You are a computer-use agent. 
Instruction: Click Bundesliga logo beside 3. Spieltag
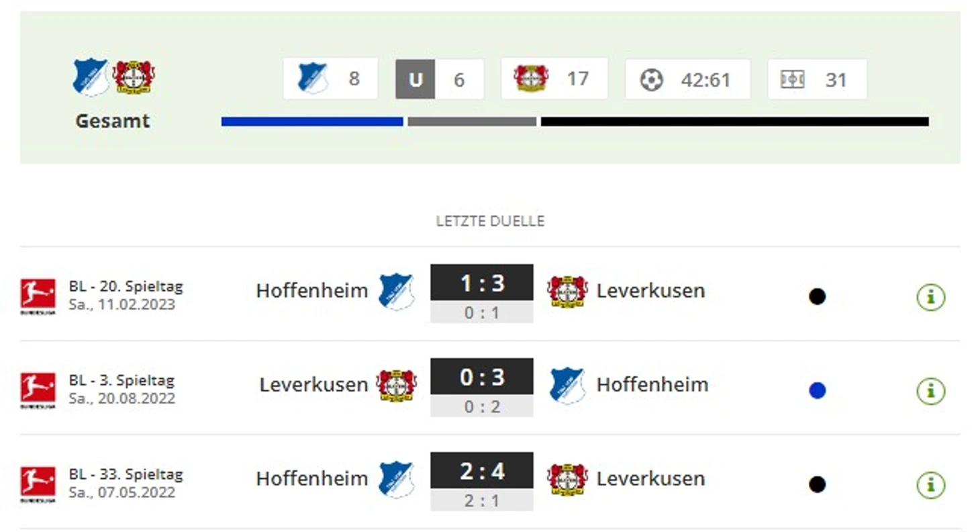(38, 390)
